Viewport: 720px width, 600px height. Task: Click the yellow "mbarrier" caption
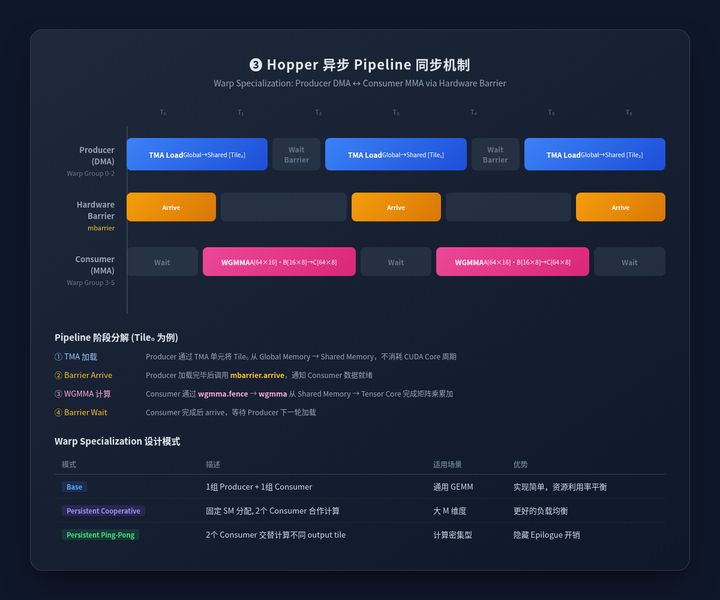pos(101,228)
